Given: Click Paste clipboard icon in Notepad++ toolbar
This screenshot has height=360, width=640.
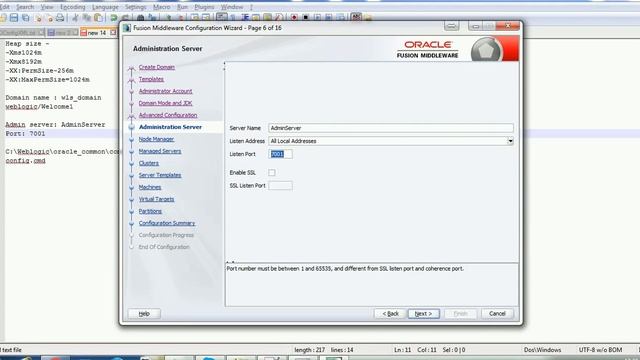Looking at the screenshot, I should click(x=98, y=18).
